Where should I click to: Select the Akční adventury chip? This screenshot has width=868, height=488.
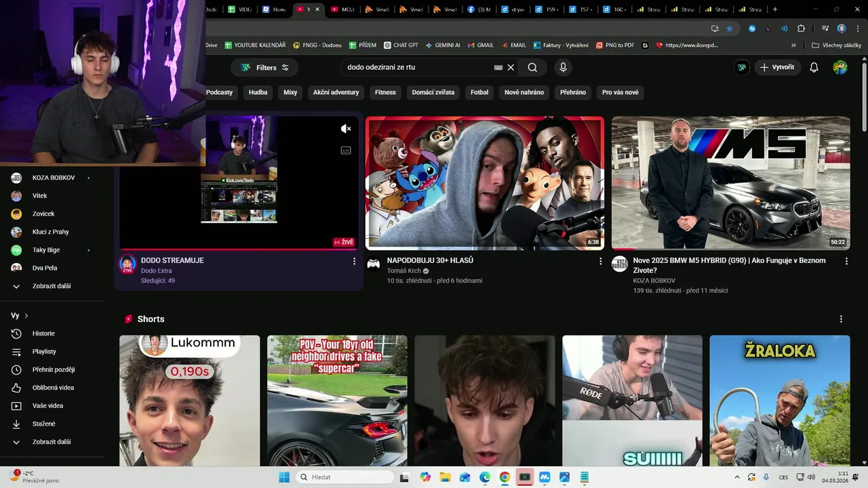tap(336, 92)
